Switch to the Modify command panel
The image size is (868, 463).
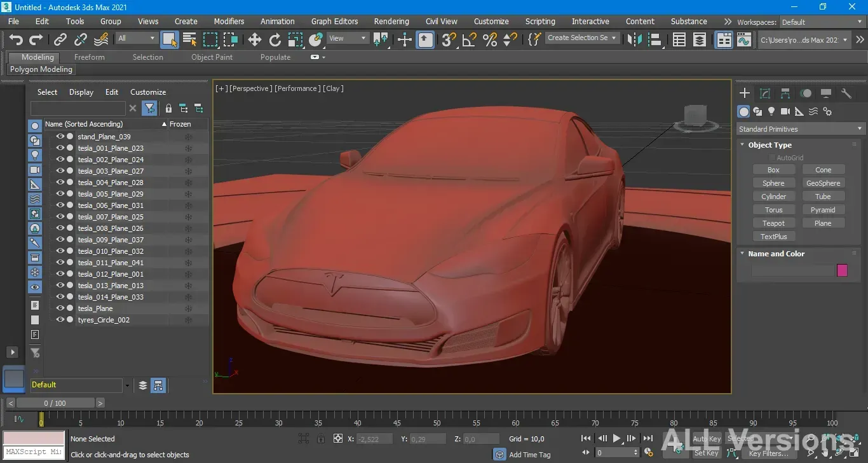pos(765,93)
